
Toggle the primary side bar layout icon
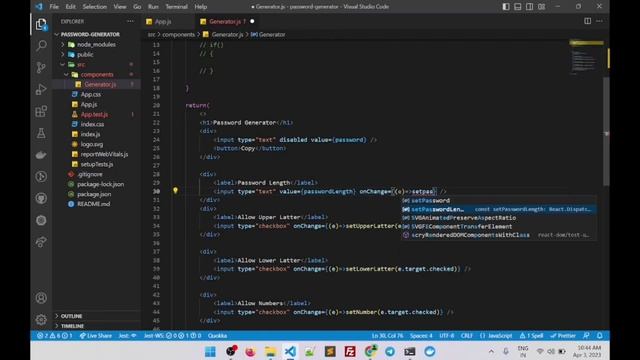[x=506, y=7]
